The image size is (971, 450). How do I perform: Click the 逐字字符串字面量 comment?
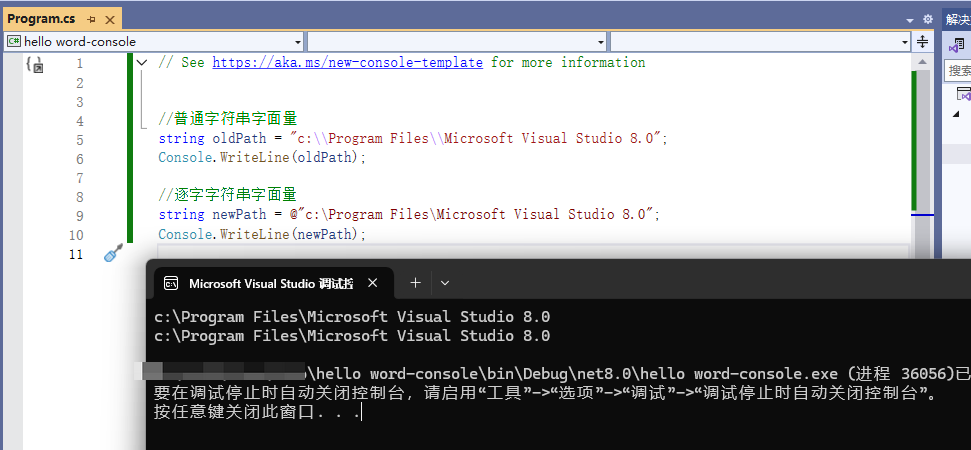[228, 196]
